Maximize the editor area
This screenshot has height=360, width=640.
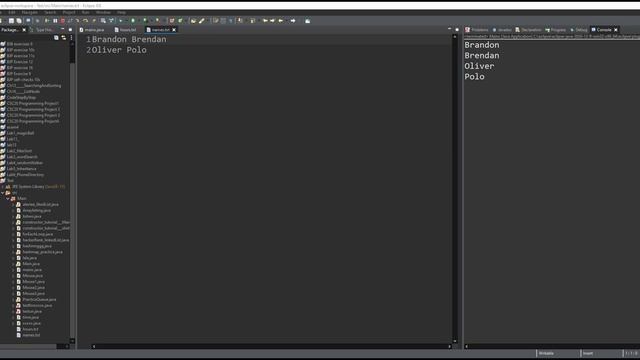pyautogui.click(x=457, y=30)
